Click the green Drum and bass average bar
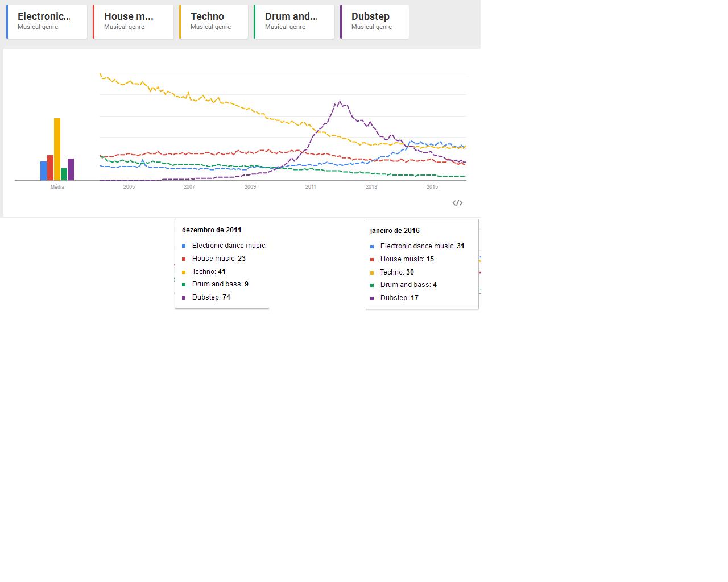 (x=64, y=174)
